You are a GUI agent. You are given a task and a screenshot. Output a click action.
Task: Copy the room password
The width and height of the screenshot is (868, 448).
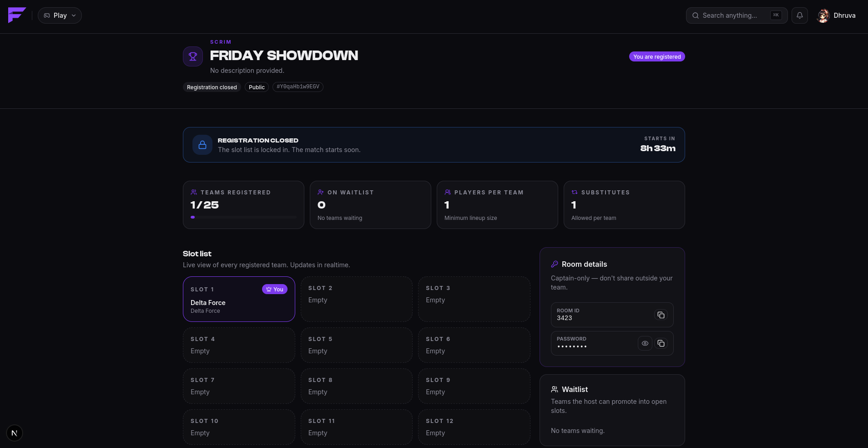(661, 343)
